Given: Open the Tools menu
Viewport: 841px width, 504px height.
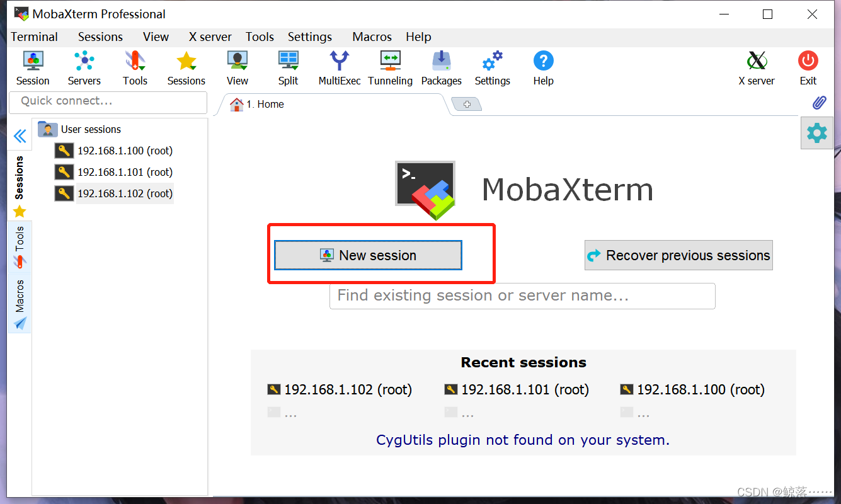Looking at the screenshot, I should coord(260,37).
